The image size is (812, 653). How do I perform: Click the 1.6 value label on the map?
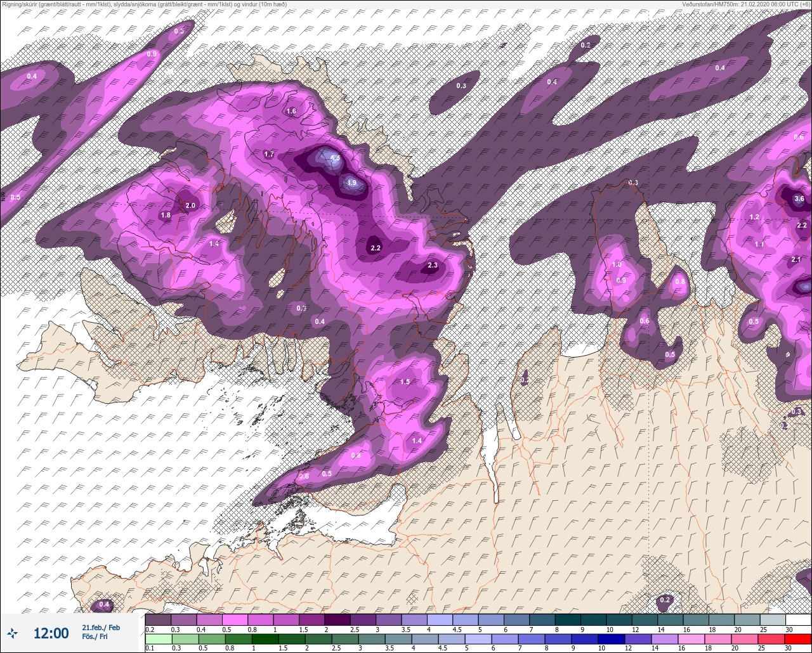pyautogui.click(x=291, y=111)
